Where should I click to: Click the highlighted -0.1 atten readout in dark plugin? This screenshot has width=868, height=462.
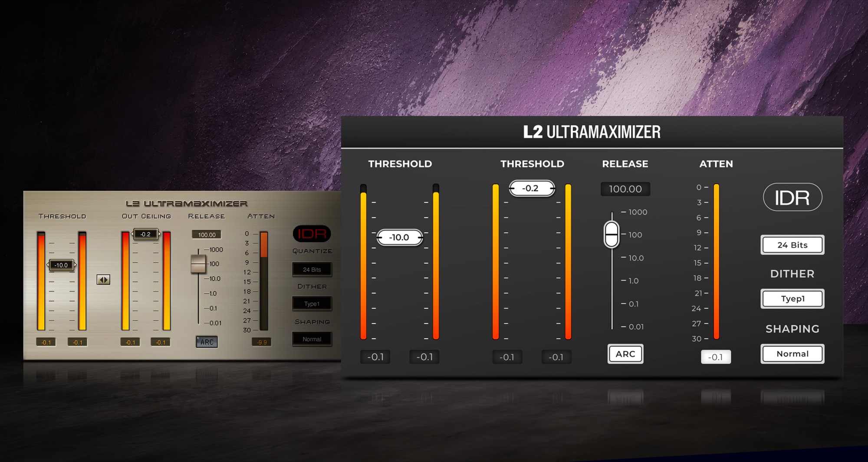tap(716, 357)
